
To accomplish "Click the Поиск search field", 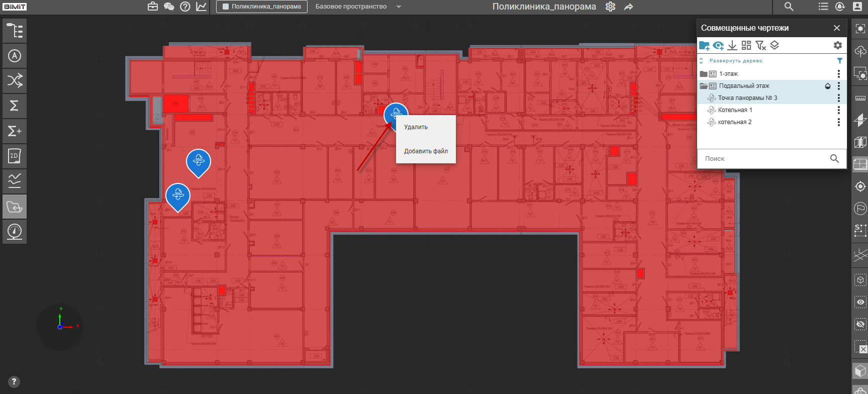I will click(x=763, y=159).
